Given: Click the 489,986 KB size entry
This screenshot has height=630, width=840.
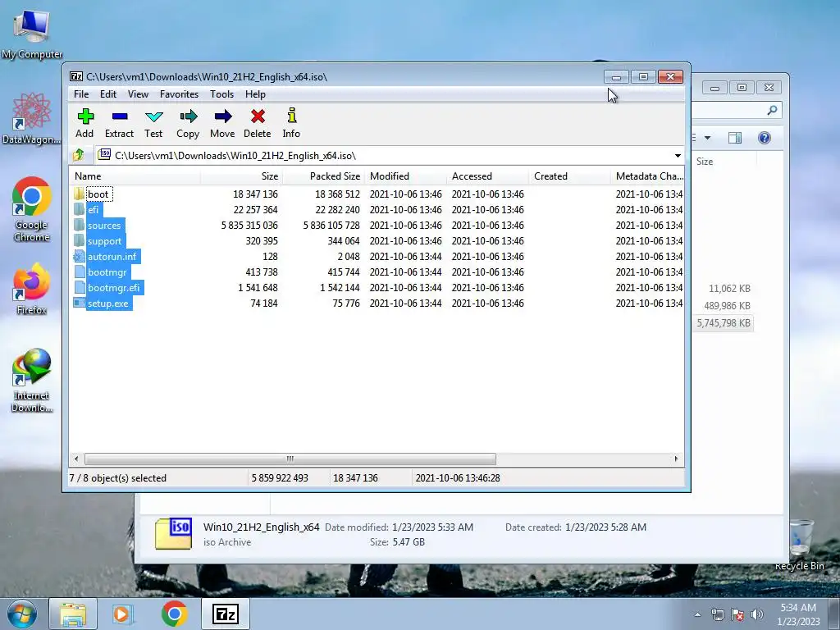Looking at the screenshot, I should [727, 306].
